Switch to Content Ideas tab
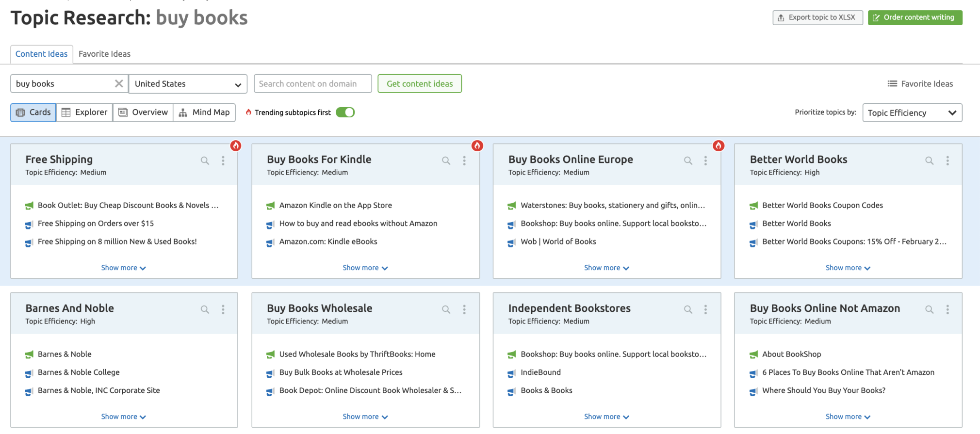 (x=42, y=54)
